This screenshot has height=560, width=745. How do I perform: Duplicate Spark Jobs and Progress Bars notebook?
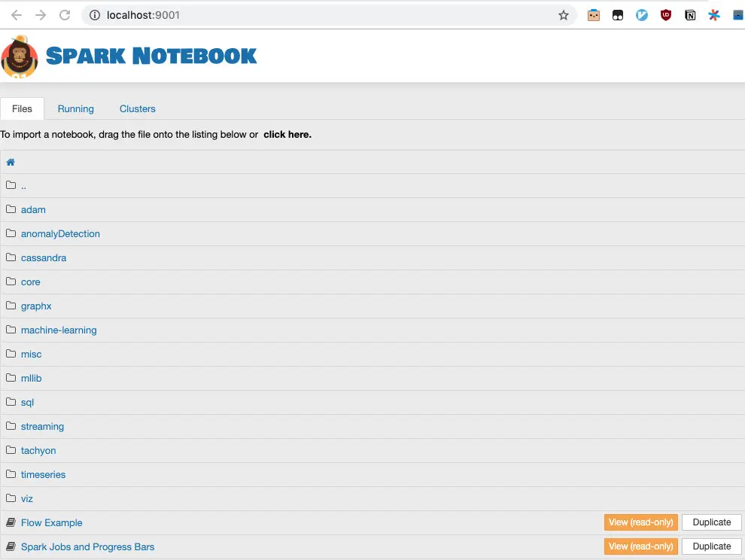pos(712,546)
